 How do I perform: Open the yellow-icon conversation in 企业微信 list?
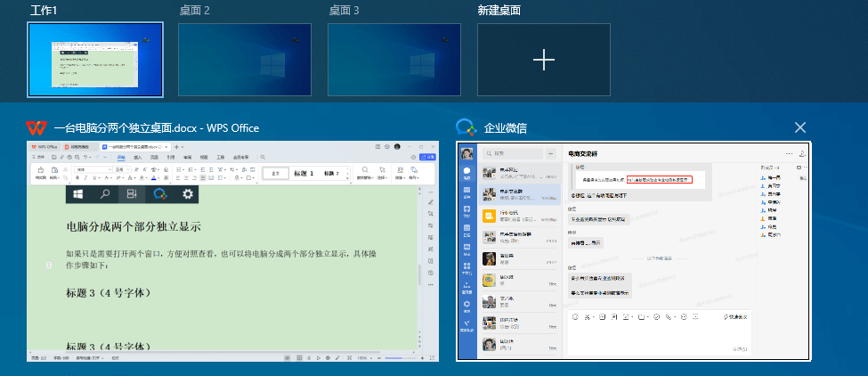[520, 217]
